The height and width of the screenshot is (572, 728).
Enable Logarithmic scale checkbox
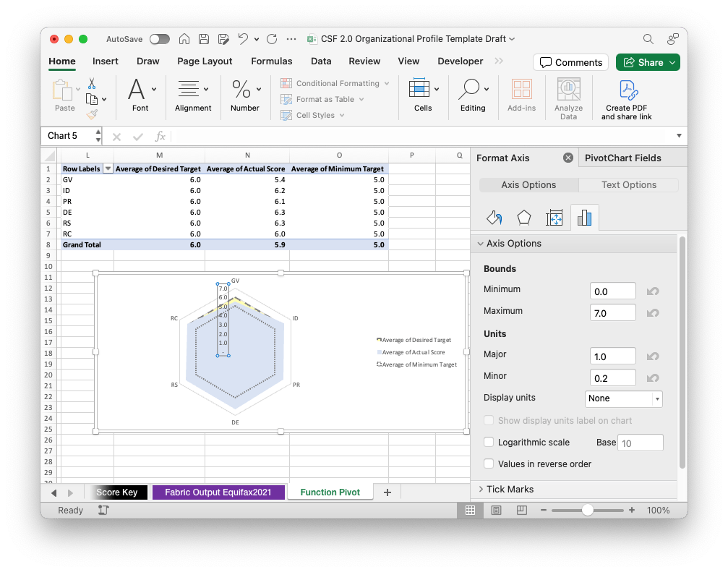pos(489,442)
